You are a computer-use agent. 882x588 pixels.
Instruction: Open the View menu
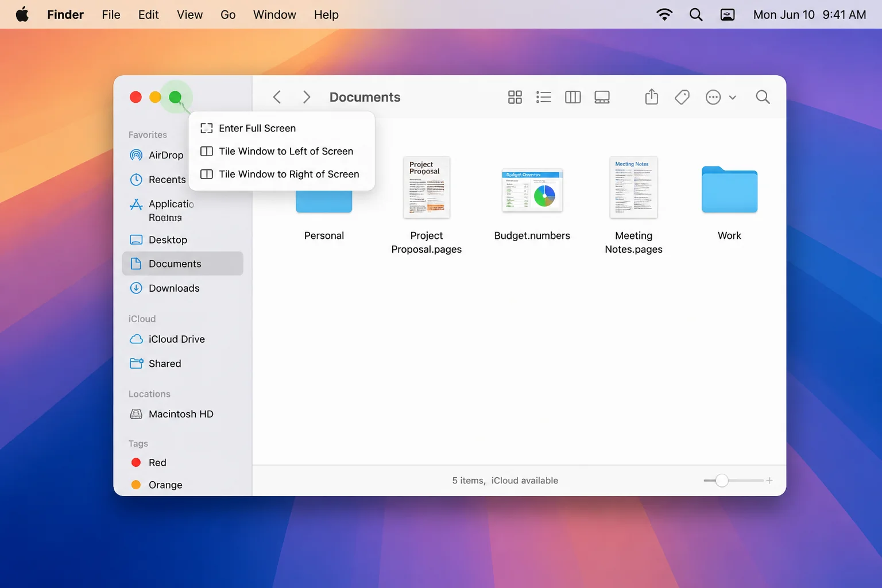(x=190, y=14)
